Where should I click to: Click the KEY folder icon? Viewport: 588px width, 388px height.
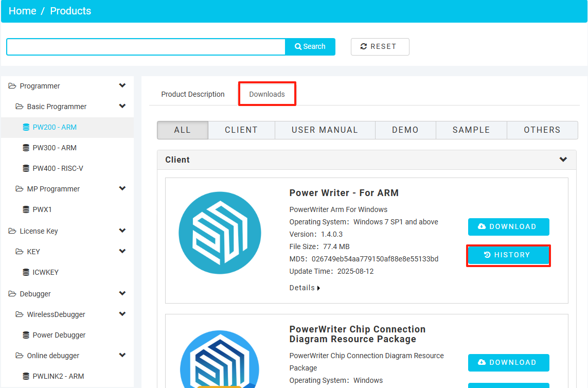click(19, 252)
